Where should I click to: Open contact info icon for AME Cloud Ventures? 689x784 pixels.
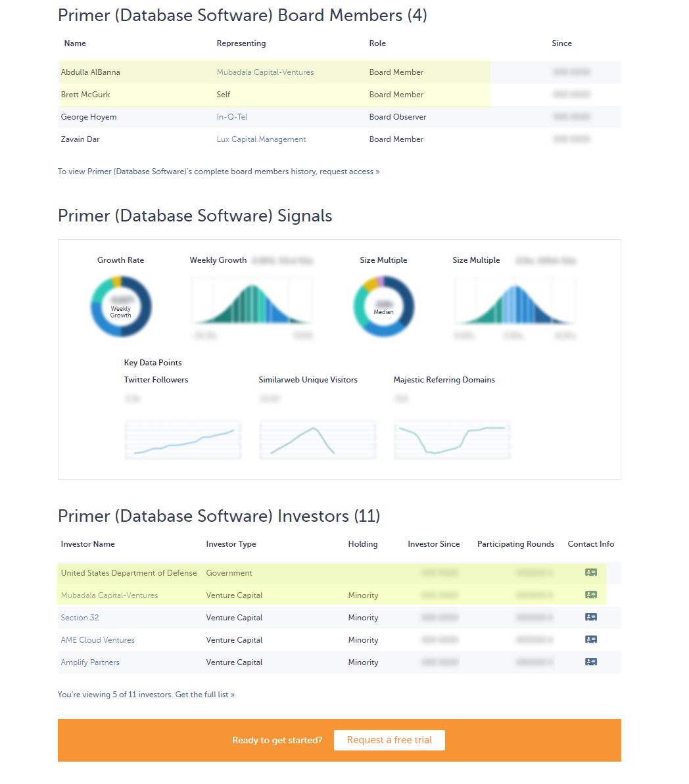coord(590,639)
